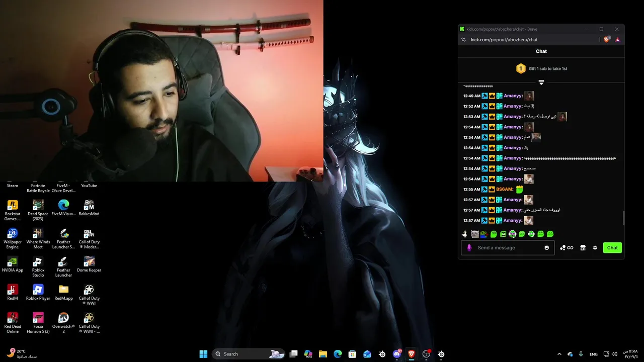Open chat settings gear icon
The width and height of the screenshot is (644, 362).
[x=595, y=248]
